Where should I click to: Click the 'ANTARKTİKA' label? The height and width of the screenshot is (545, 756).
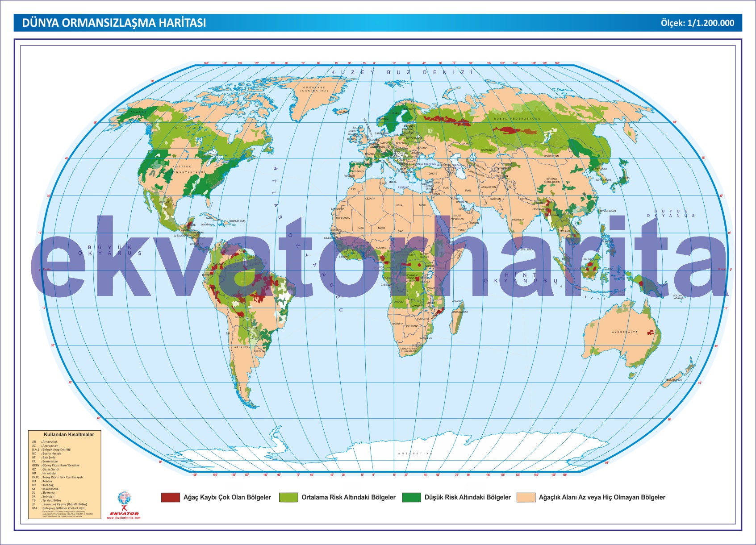pyautogui.click(x=415, y=453)
